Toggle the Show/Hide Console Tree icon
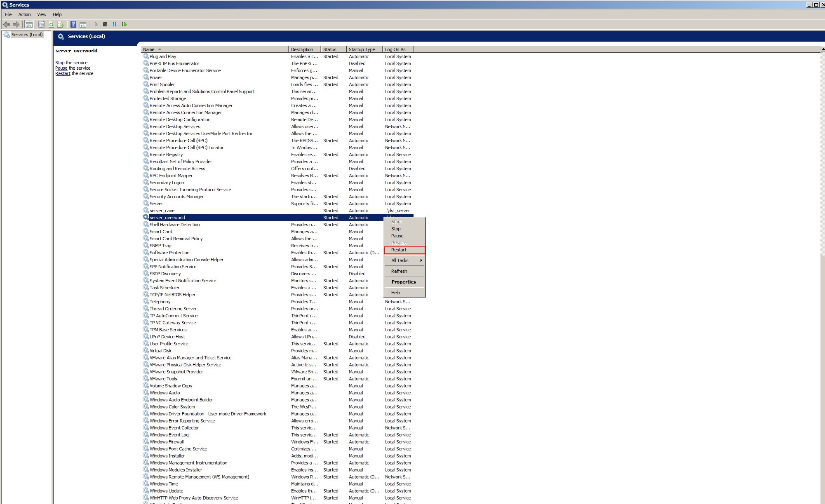 point(29,24)
